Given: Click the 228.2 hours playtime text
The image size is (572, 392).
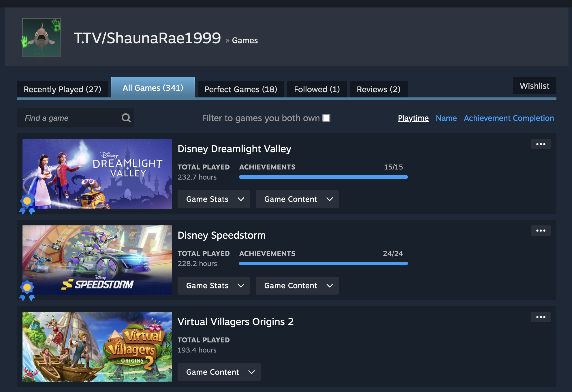Looking at the screenshot, I should [197, 263].
